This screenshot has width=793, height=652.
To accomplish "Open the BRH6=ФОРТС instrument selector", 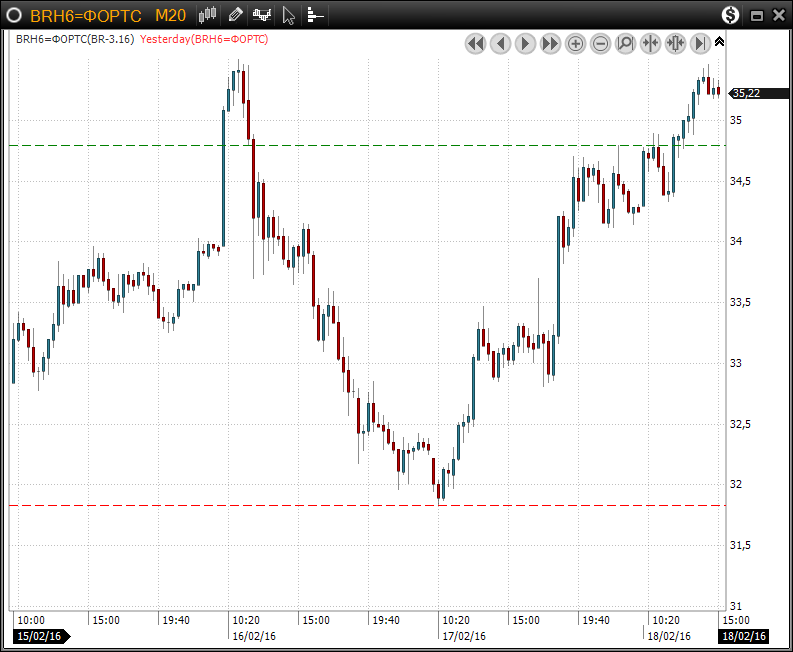I will click(85, 15).
